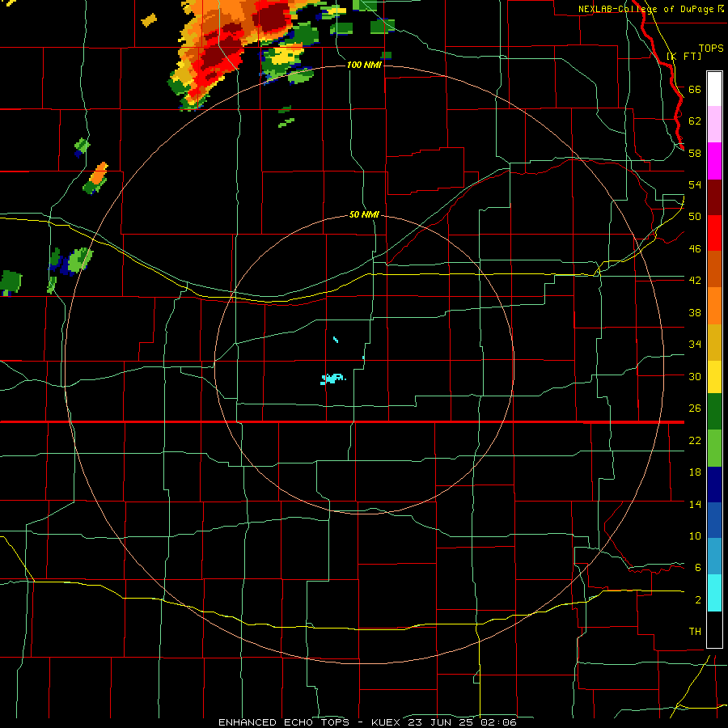
Task: Click the '100 NMI' range ring label
Action: [364, 65]
